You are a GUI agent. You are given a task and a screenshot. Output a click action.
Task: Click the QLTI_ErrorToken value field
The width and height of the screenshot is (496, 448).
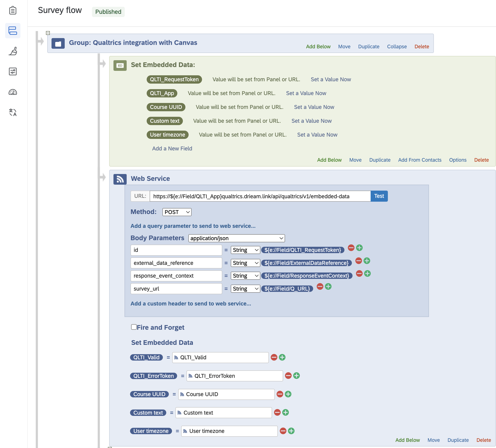pyautogui.click(x=235, y=376)
